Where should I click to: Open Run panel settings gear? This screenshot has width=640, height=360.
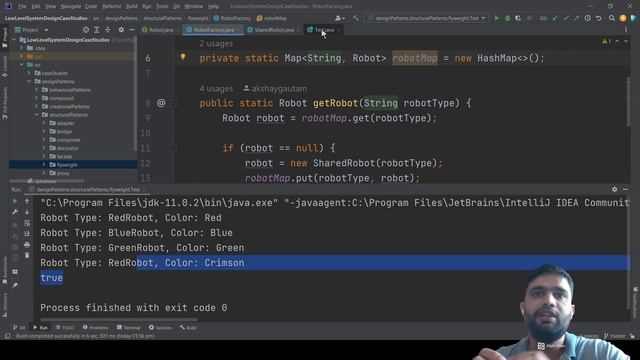(x=614, y=189)
